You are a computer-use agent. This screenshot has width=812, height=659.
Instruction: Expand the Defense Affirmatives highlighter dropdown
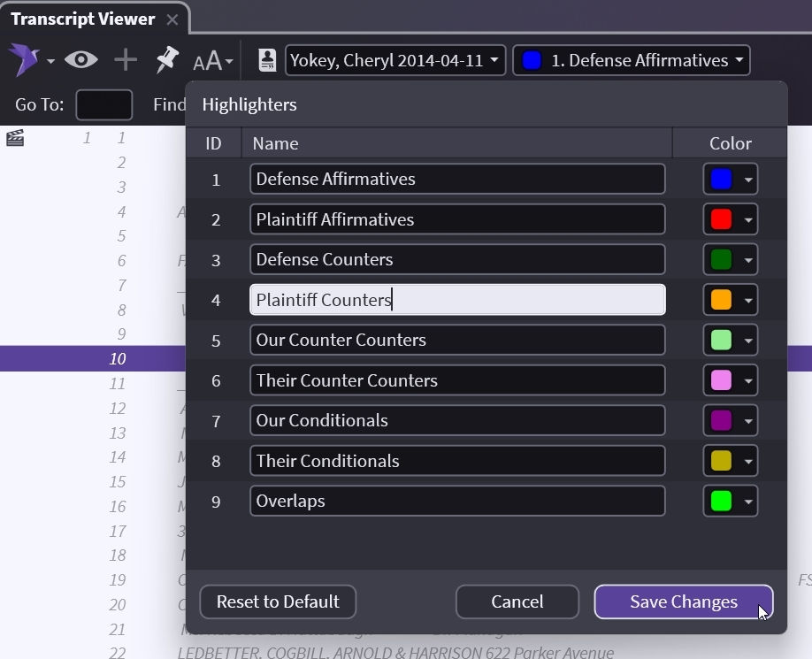pyautogui.click(x=632, y=60)
